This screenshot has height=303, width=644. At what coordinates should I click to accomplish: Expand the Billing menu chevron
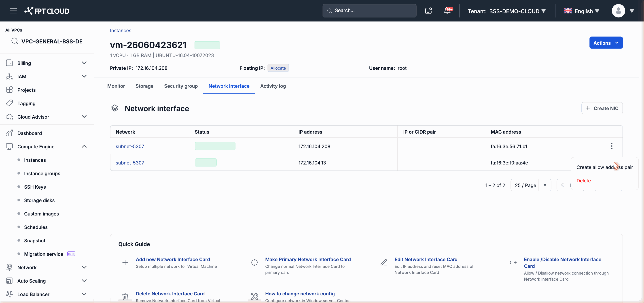(x=84, y=63)
